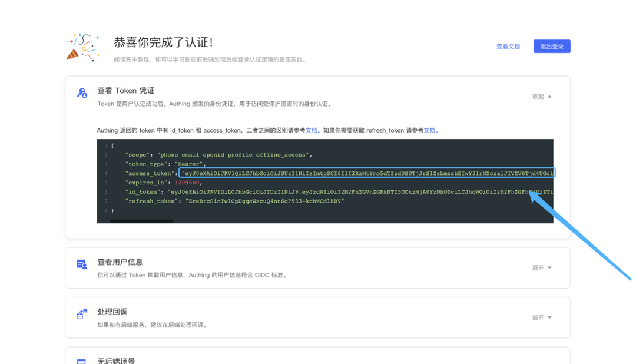
Task: Click the expires_in value 1209600
Action: [x=187, y=183]
